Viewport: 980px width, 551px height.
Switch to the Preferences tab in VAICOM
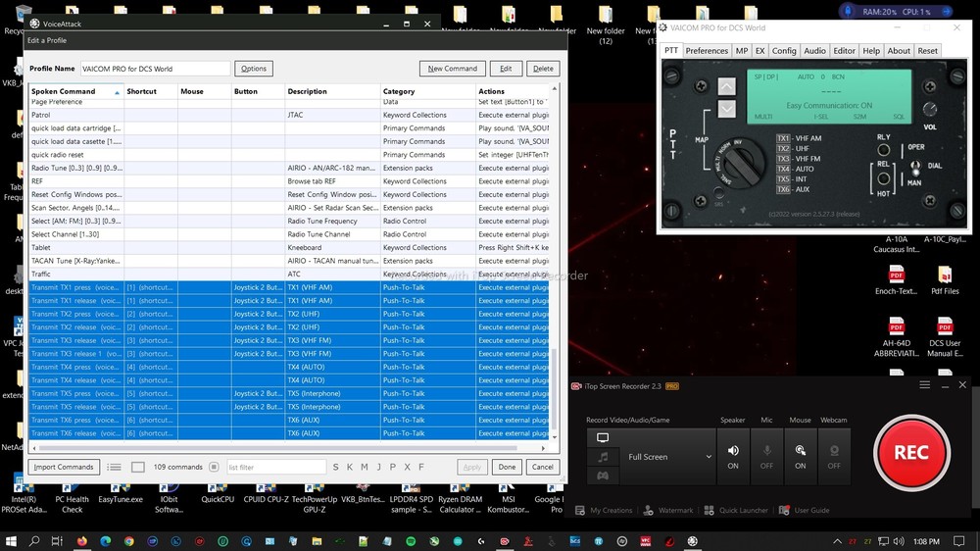[x=707, y=51]
